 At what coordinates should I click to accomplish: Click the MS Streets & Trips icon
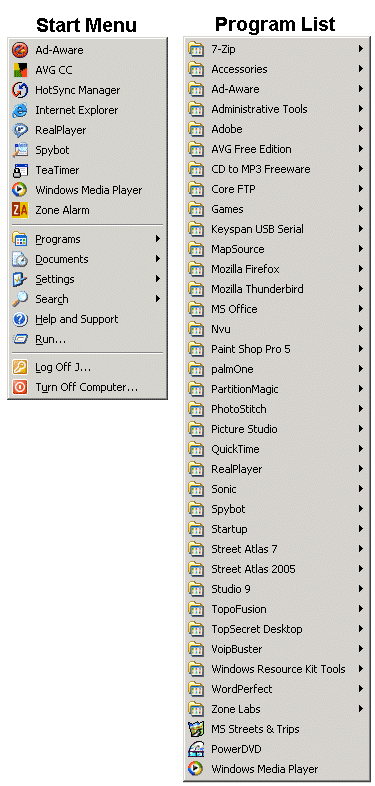196,729
